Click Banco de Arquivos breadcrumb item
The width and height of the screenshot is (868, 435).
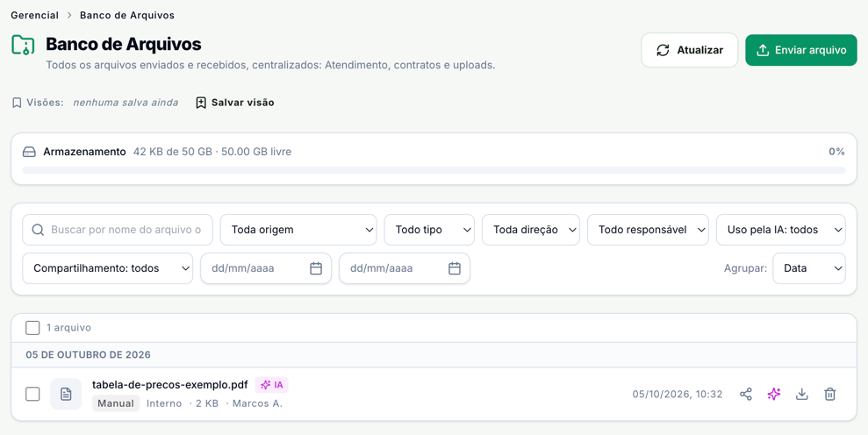point(126,16)
